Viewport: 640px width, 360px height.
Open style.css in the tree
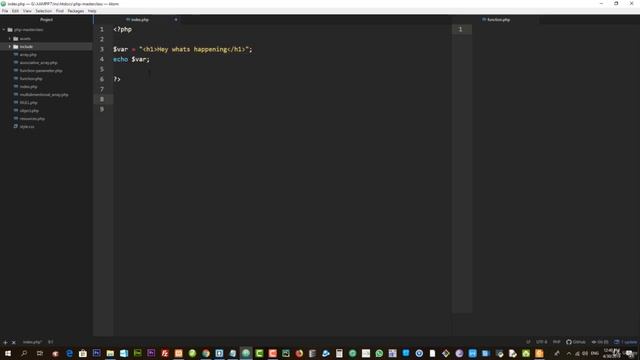click(27, 127)
